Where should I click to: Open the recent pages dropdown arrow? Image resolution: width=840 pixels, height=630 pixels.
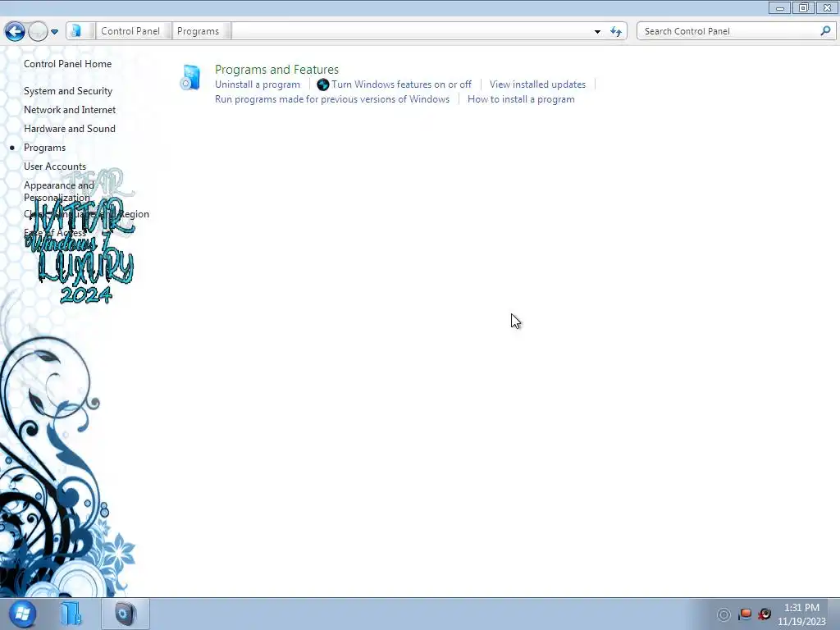(x=54, y=32)
